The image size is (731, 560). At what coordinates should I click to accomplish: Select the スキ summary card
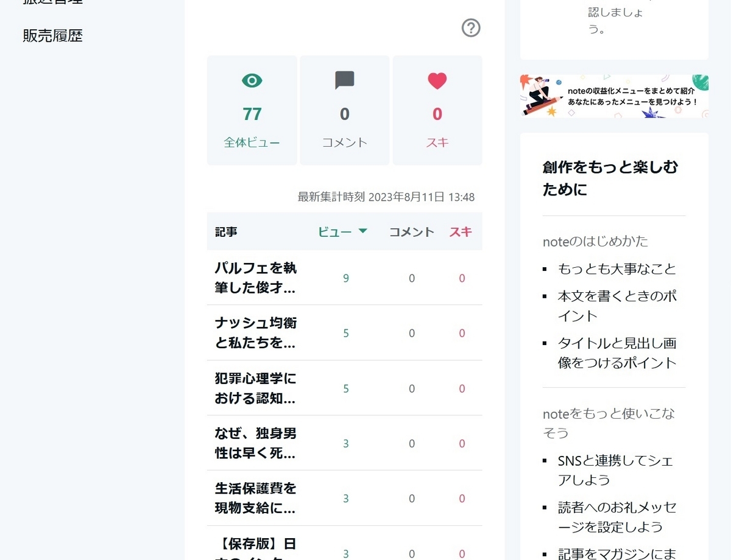pos(437,110)
